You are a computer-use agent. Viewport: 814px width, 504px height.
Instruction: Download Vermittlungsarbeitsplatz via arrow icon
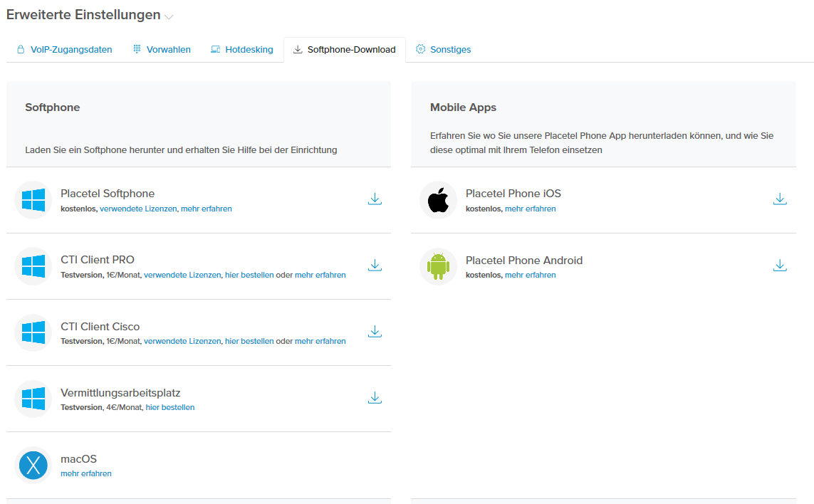pyautogui.click(x=375, y=398)
